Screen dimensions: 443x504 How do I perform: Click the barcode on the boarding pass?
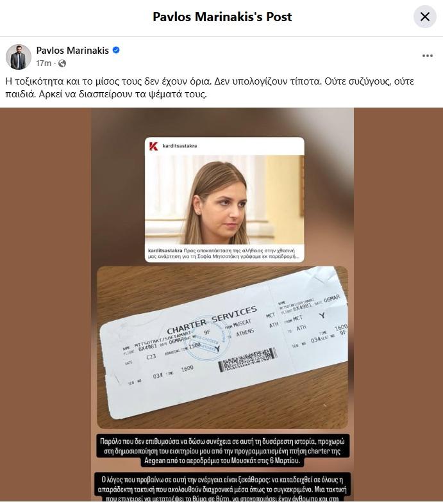247,359
